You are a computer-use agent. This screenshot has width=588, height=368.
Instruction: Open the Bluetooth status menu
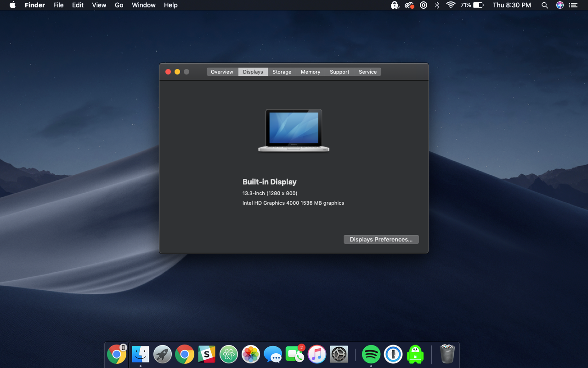(436, 5)
